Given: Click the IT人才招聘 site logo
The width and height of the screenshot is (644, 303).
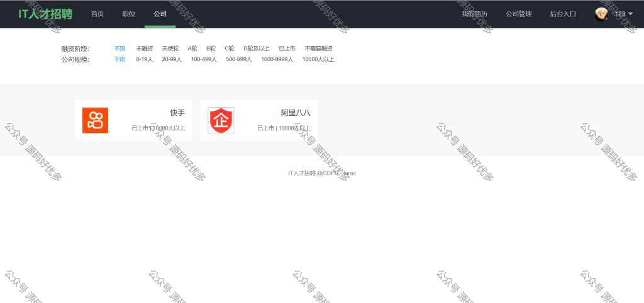Looking at the screenshot, I should [x=45, y=14].
